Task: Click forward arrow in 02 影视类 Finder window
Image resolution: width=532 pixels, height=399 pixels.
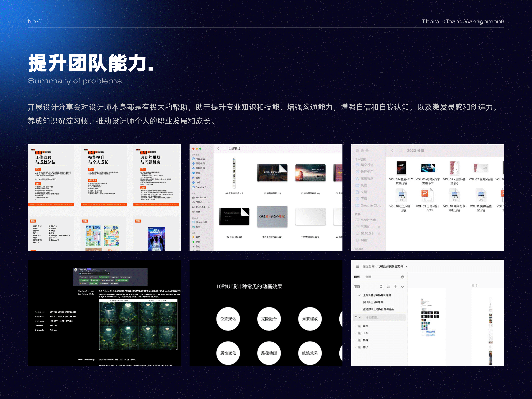Action: tap(224, 148)
